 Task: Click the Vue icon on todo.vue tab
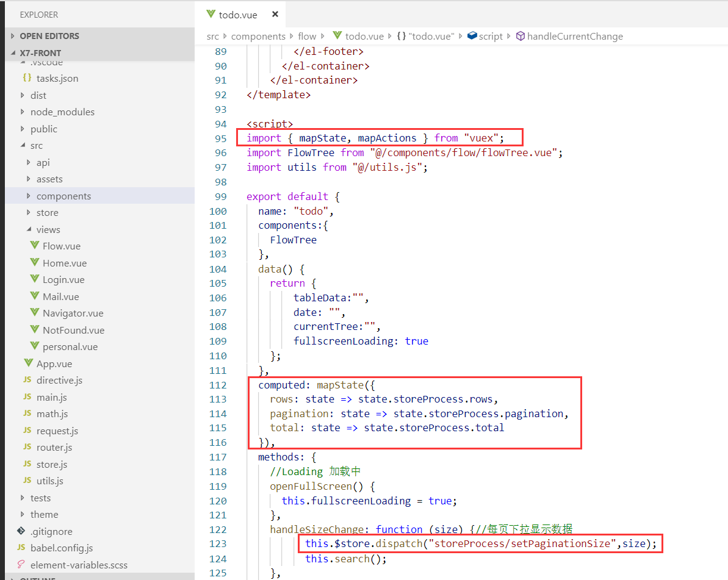click(x=211, y=14)
